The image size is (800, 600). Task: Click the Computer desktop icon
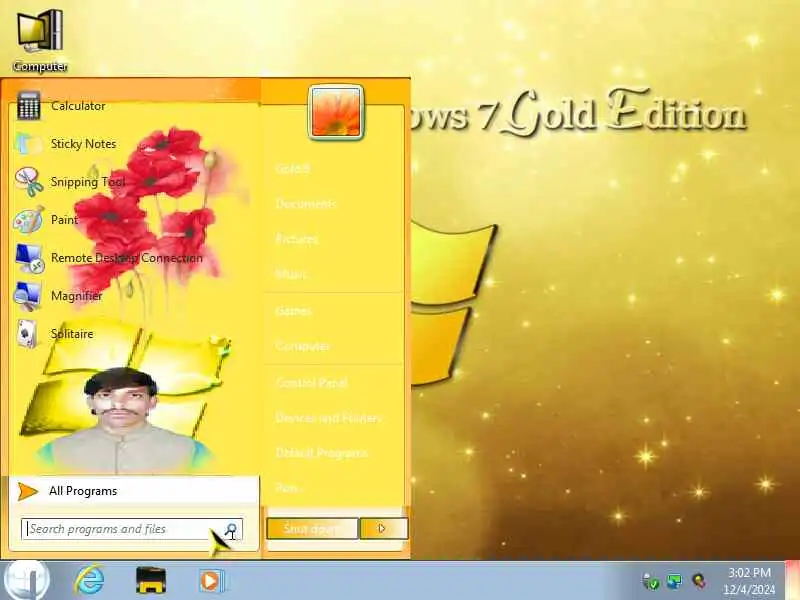tap(40, 41)
